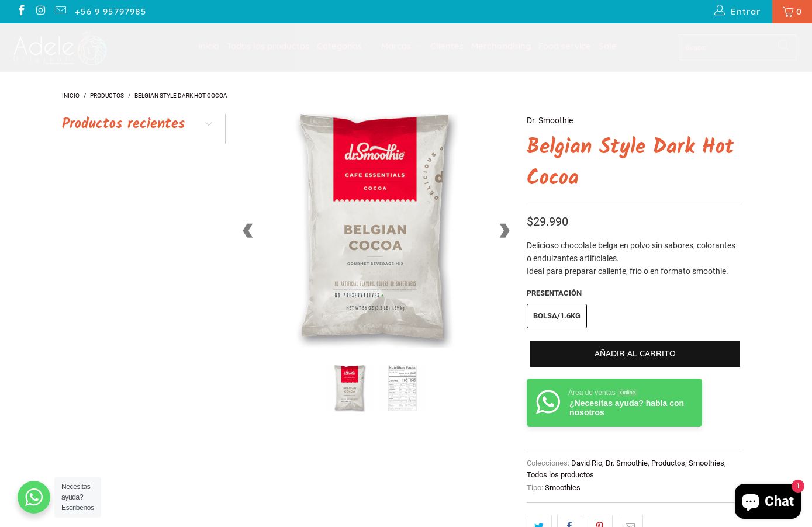Viewport: 812px width, 527px height.
Task: Open the Dr. Smoothie brand link
Action: tap(550, 120)
